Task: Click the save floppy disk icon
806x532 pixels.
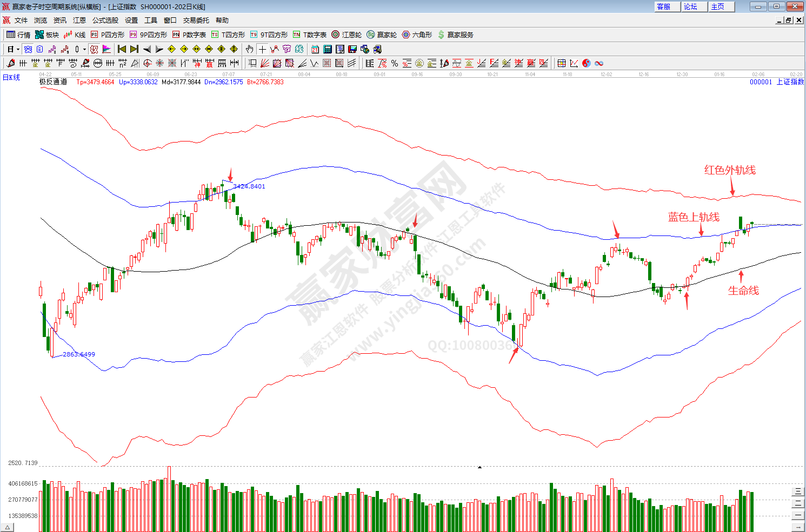Action: tap(352, 49)
